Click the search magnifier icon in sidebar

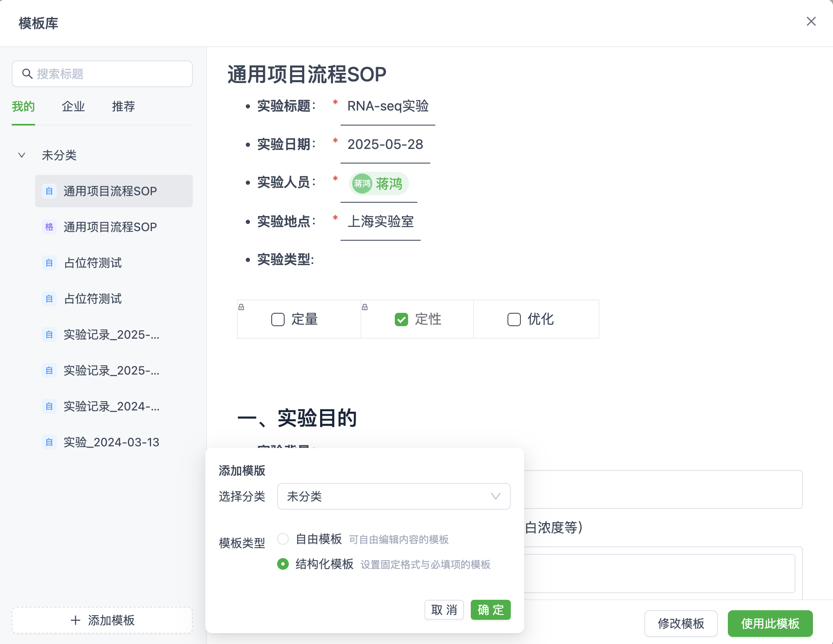[x=27, y=74]
